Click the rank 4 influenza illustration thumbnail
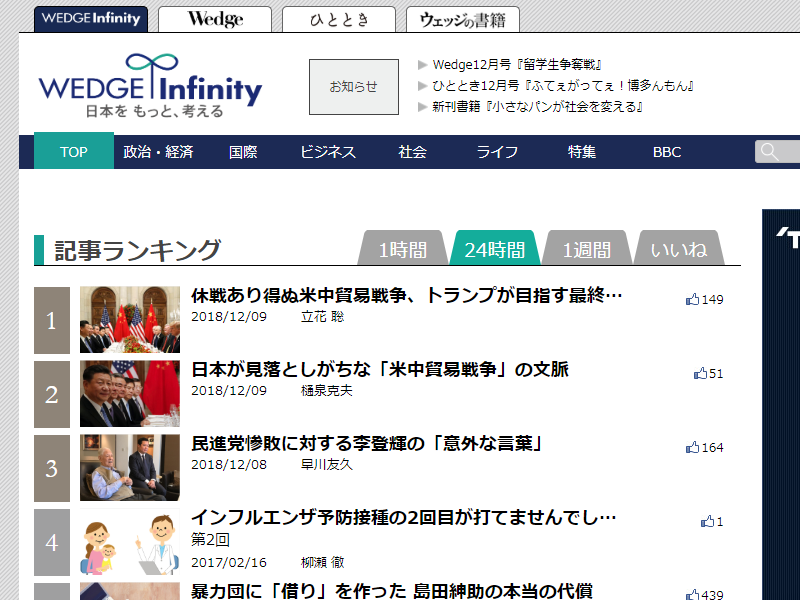Viewport: 800px width, 600px height. point(130,542)
